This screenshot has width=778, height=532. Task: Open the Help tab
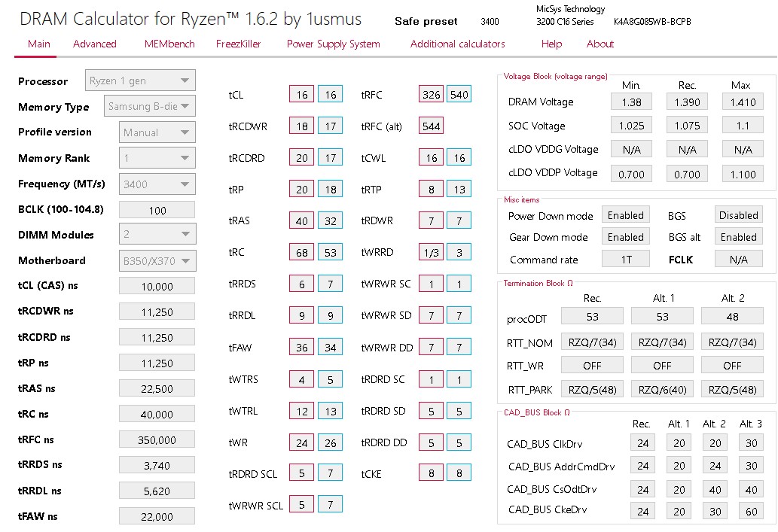click(551, 44)
